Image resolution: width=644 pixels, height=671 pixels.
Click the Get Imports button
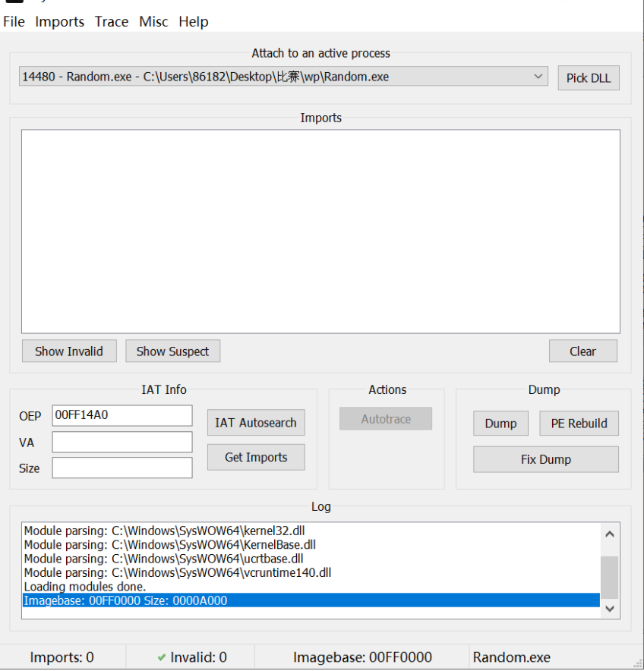pyautogui.click(x=256, y=457)
